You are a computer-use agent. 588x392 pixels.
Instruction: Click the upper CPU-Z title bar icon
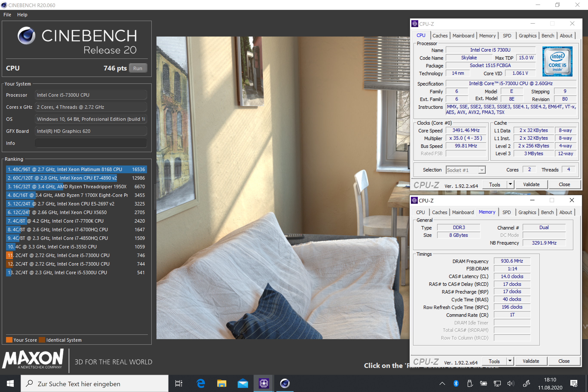pyautogui.click(x=415, y=24)
